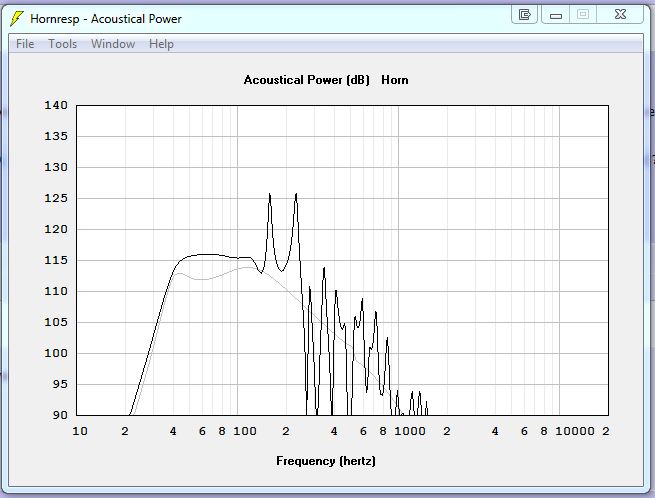Close the Acoustical Power window
655x498 pixels.
pos(620,15)
